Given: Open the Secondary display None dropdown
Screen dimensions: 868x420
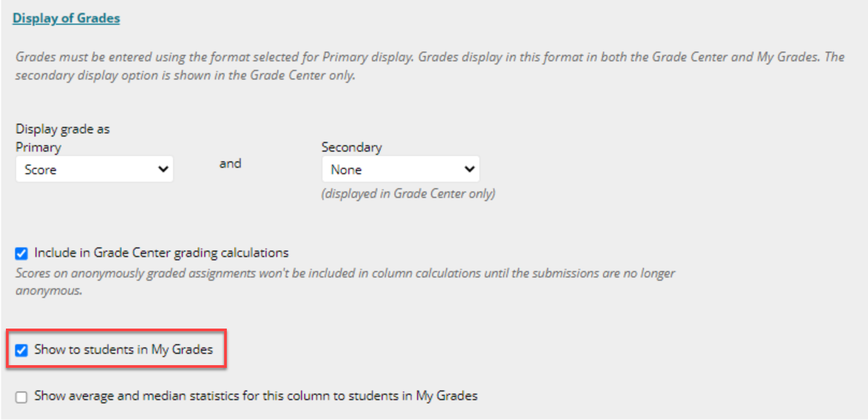Looking at the screenshot, I should point(401,169).
